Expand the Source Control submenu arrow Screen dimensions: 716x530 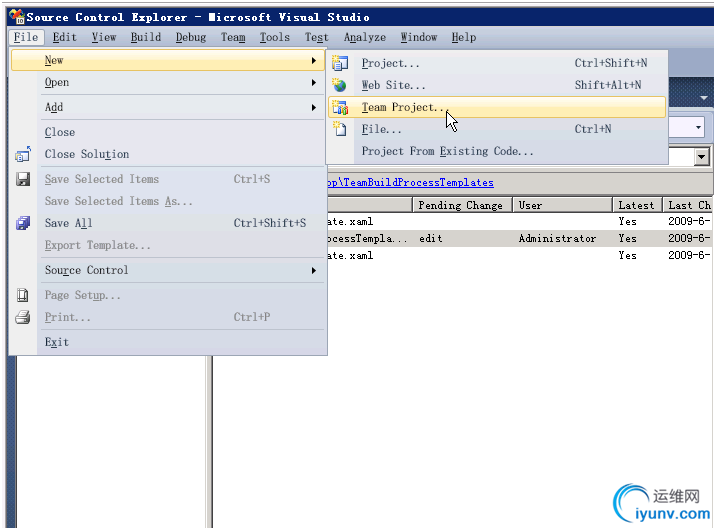tap(314, 270)
